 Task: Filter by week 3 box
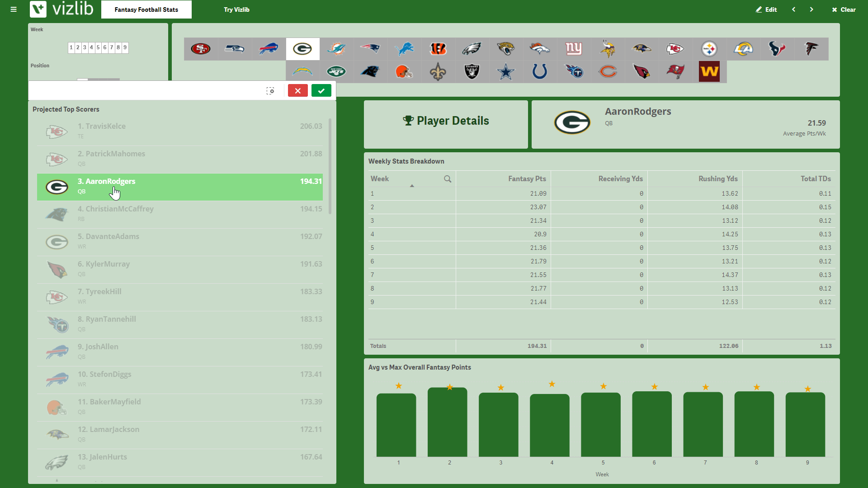(85, 47)
